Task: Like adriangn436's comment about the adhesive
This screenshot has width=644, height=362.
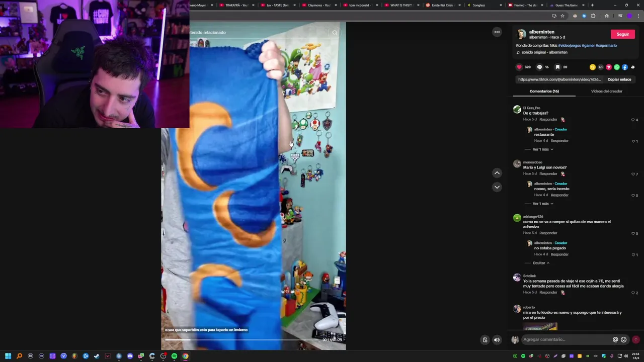Action: [633, 233]
